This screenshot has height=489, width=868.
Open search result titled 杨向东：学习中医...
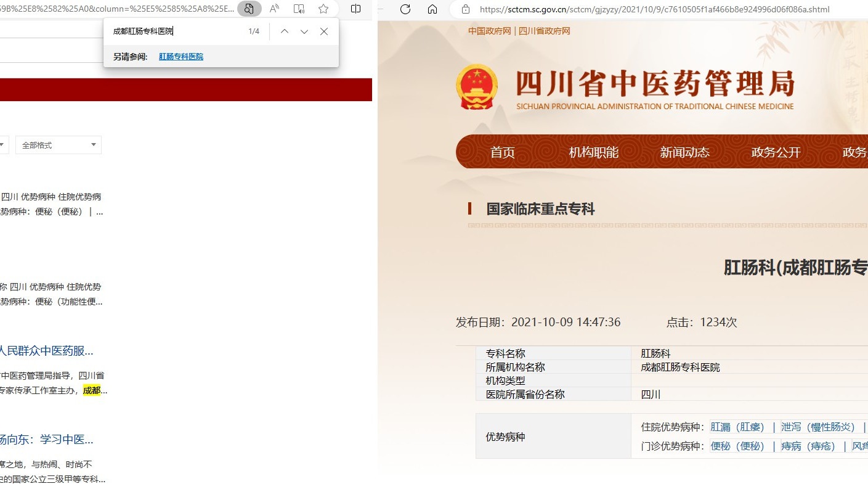tap(47, 440)
